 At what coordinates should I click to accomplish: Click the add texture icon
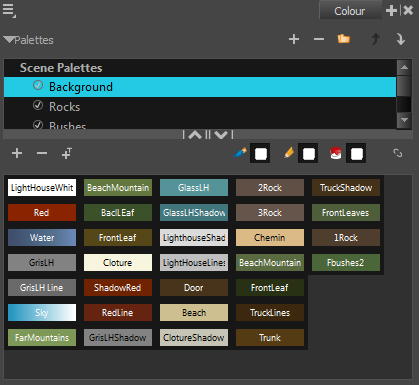click(x=67, y=153)
